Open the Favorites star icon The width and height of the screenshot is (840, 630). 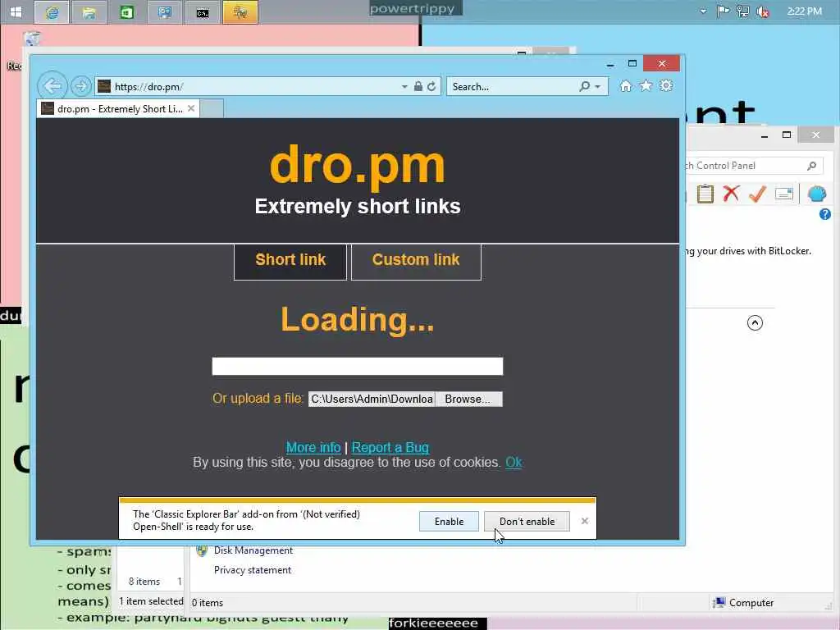click(646, 85)
